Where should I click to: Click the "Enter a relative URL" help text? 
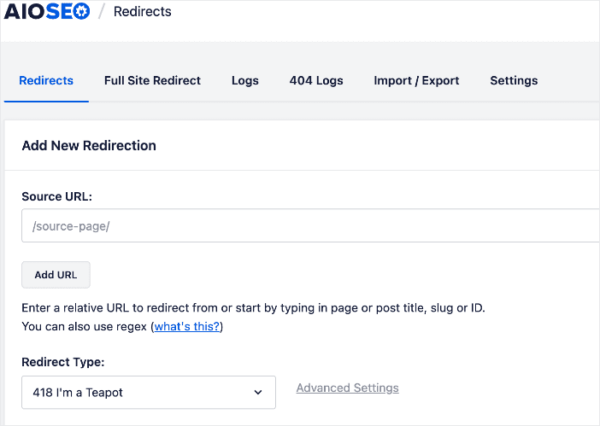click(253, 308)
